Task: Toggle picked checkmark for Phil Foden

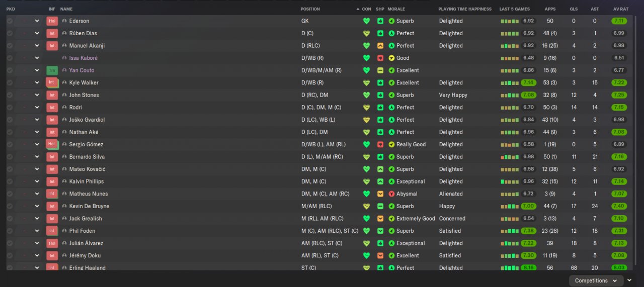Action: click(x=10, y=231)
